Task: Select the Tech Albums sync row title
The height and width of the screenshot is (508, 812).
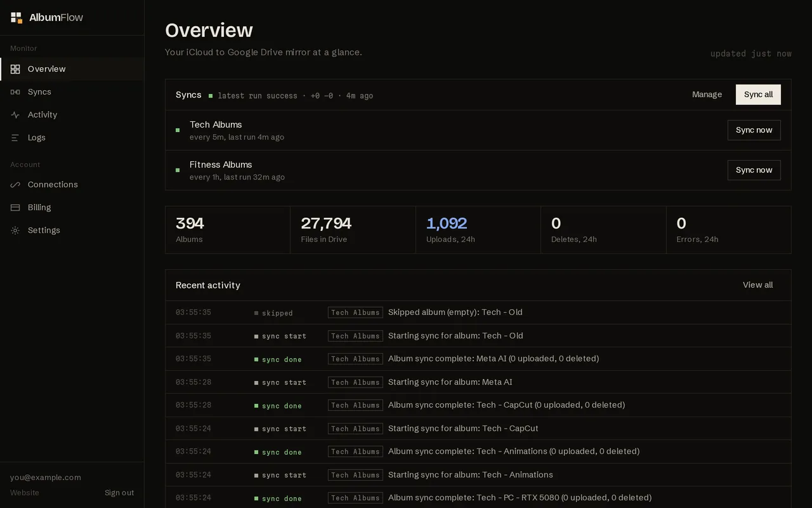Action: pyautogui.click(x=216, y=124)
